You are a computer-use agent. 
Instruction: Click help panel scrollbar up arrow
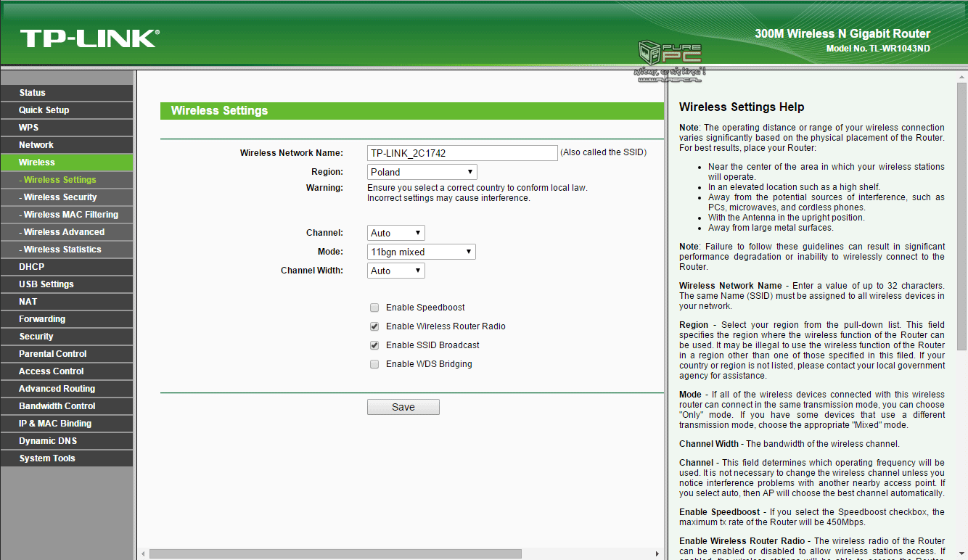click(961, 76)
